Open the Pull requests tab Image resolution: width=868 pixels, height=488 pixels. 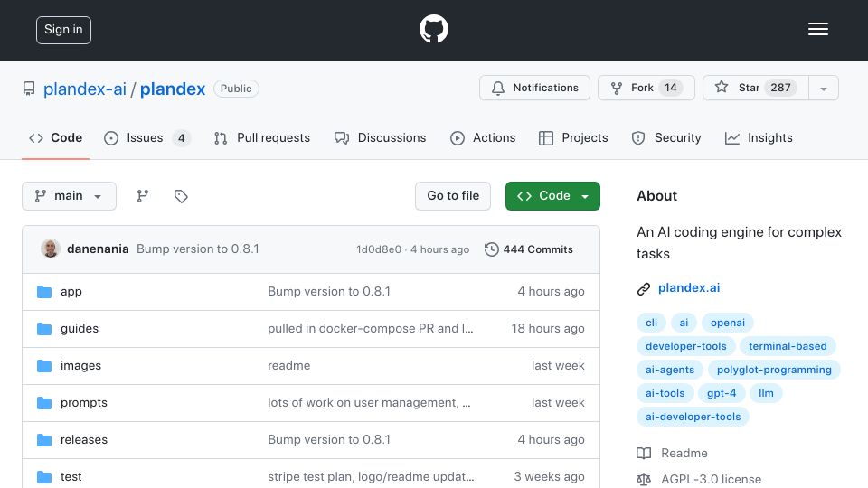262,137
